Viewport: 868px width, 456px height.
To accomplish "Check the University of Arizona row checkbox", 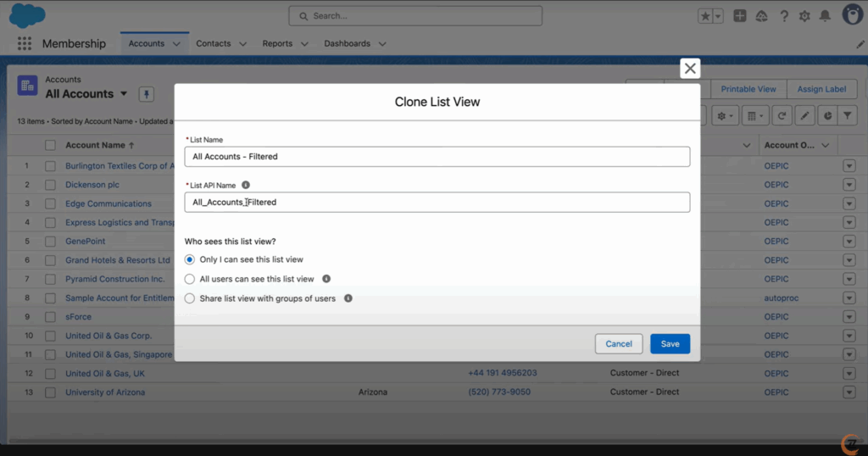I will click(x=50, y=392).
